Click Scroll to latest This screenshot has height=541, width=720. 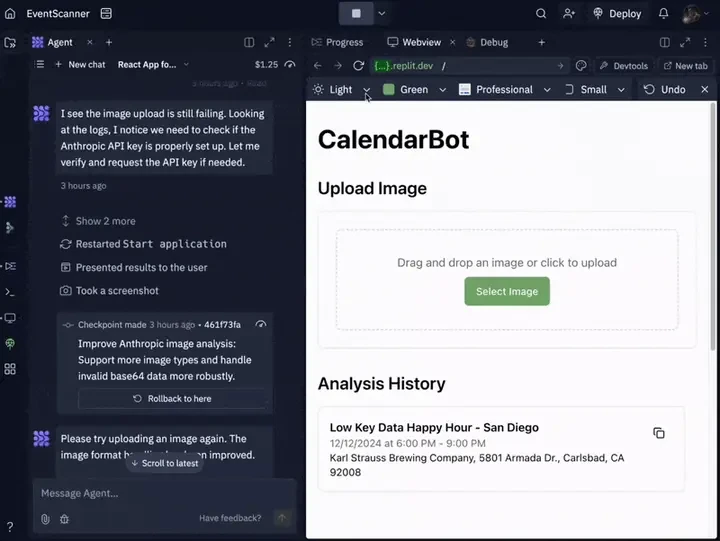pos(164,463)
